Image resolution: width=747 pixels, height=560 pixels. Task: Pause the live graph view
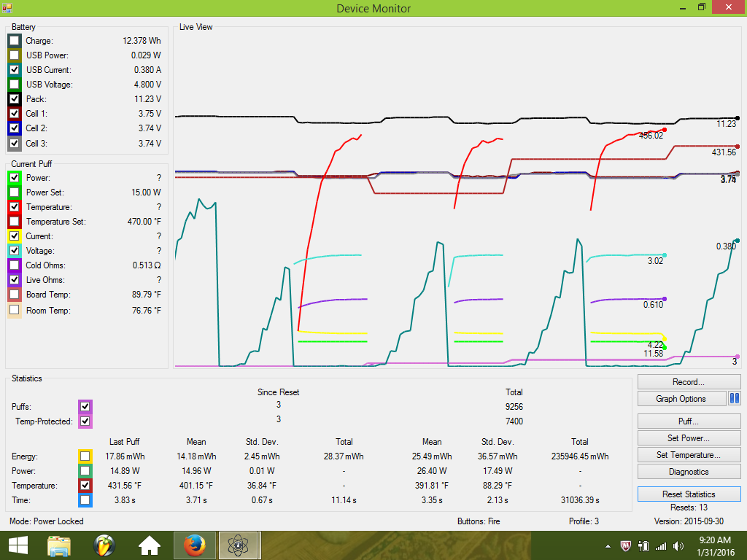tap(735, 399)
